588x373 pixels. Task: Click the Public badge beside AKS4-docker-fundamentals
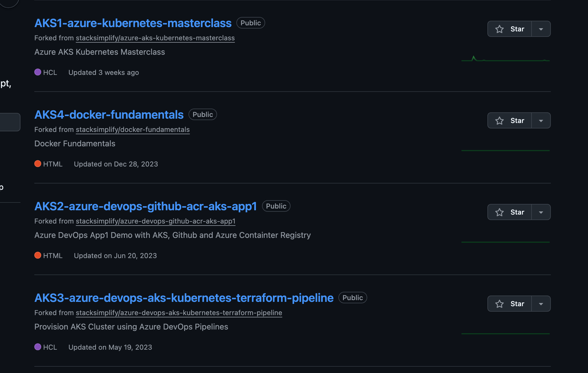[x=203, y=115]
